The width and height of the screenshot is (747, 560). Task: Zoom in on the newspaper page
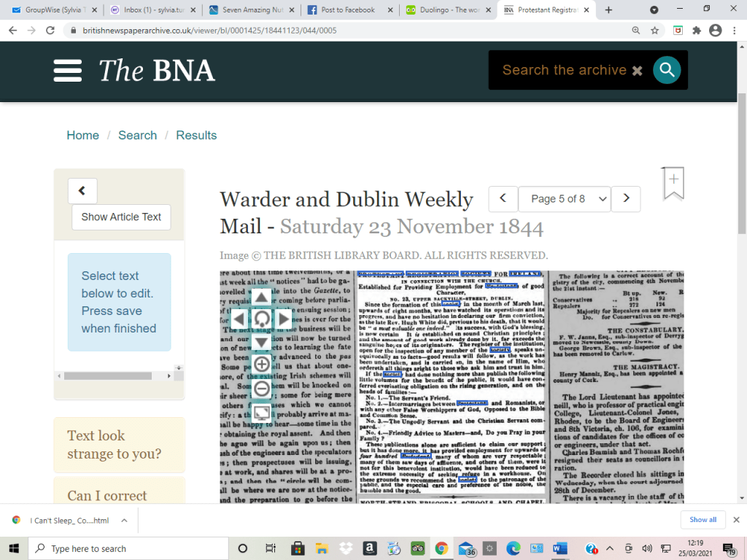coord(261,365)
